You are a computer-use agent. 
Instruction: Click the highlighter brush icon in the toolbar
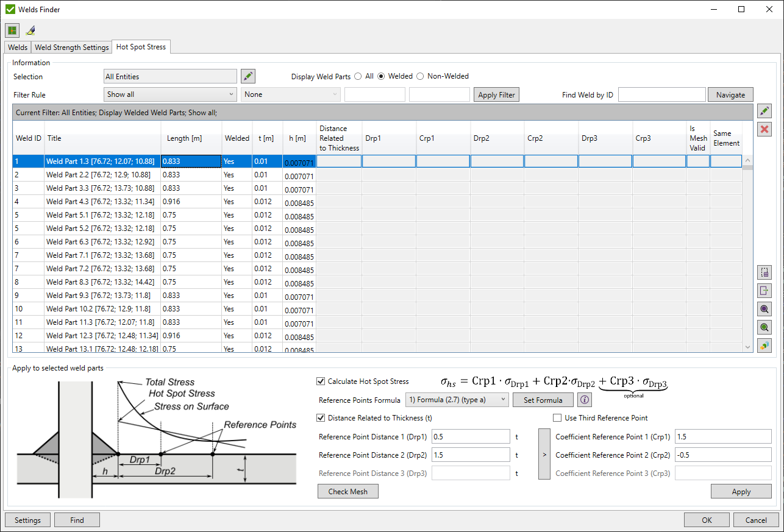[30, 30]
